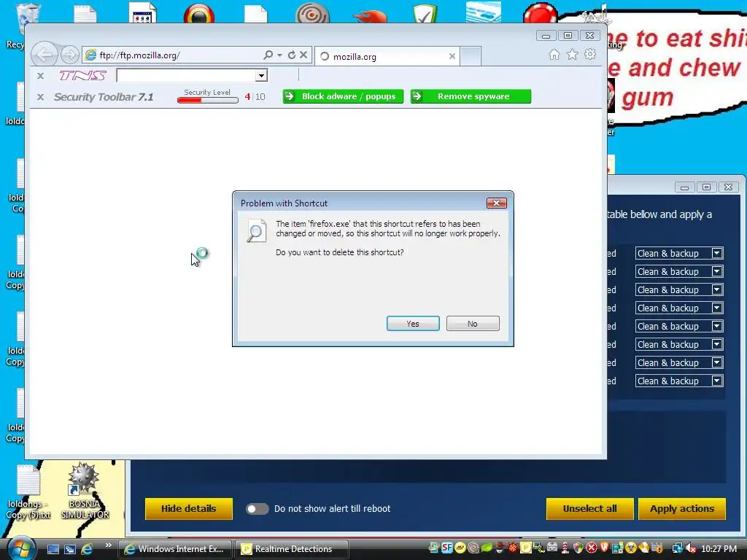Open the topmost Clean & backup dropdown

[717, 253]
